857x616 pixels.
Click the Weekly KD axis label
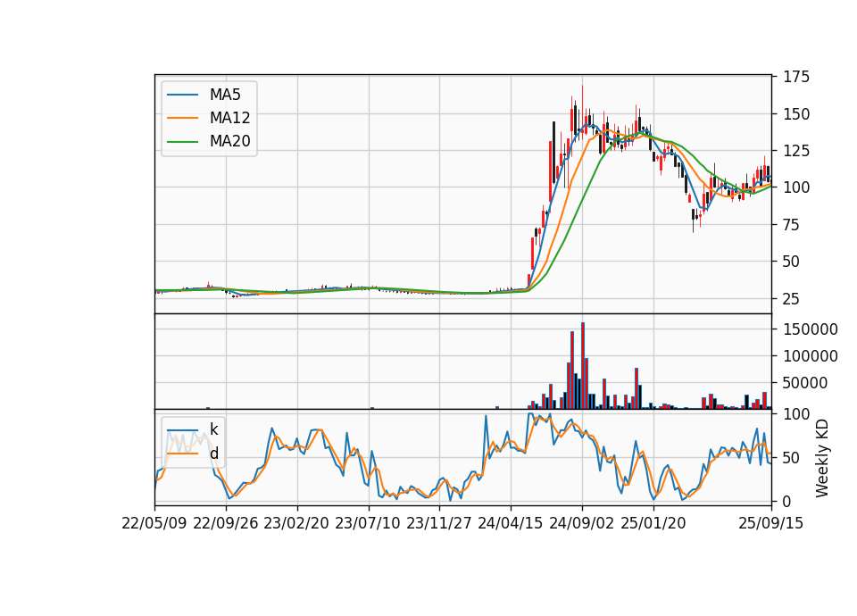[x=822, y=458]
